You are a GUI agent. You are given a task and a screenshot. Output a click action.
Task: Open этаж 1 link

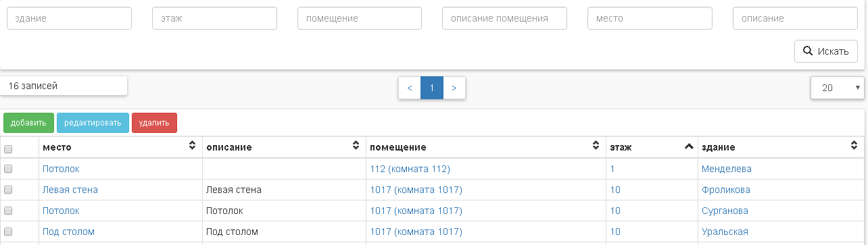(x=612, y=169)
